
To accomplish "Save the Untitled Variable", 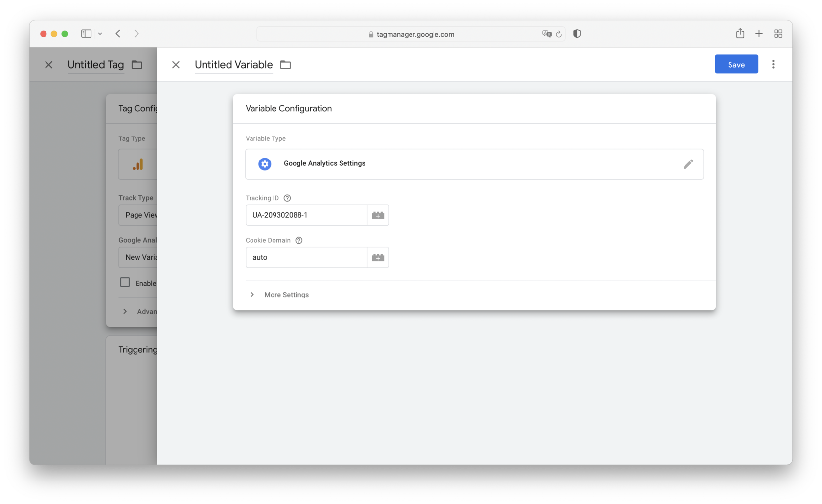I will [736, 64].
